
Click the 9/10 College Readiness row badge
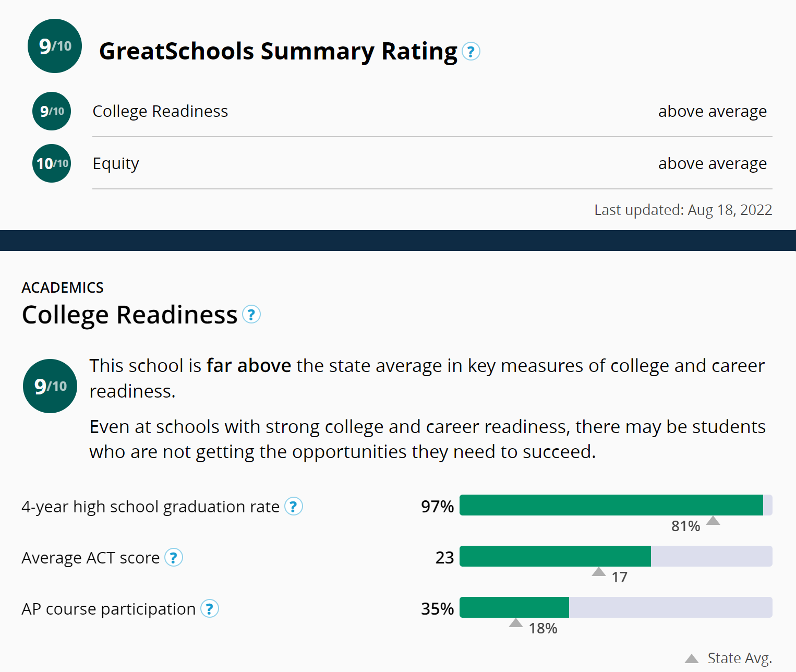[x=52, y=111]
